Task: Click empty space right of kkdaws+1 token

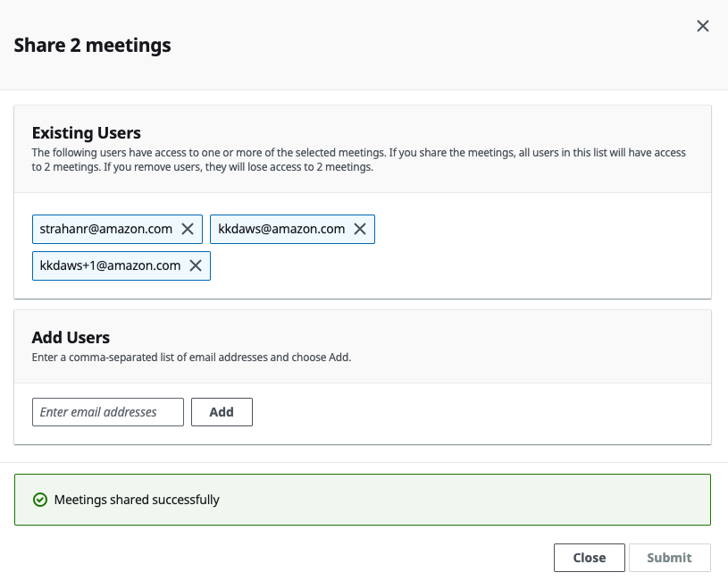Action: (447, 265)
